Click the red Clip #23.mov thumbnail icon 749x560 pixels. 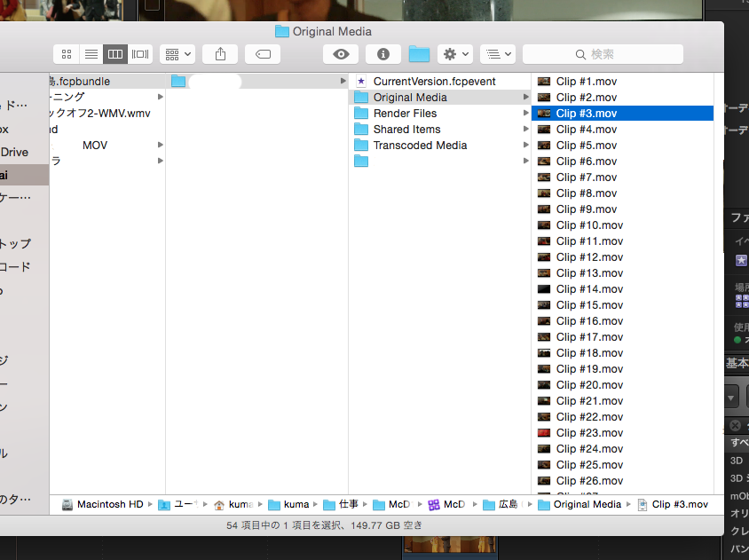tap(544, 433)
